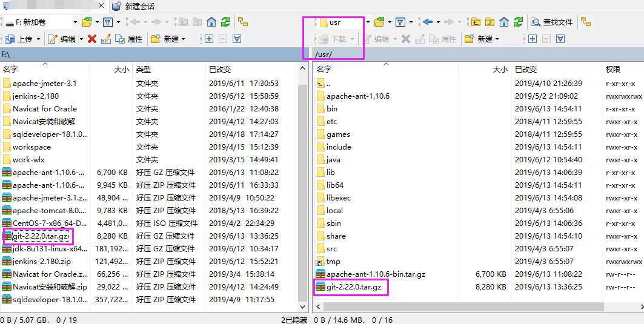Open local selection filter icon
Viewport: 644px width, 324px height.
tap(237, 39)
